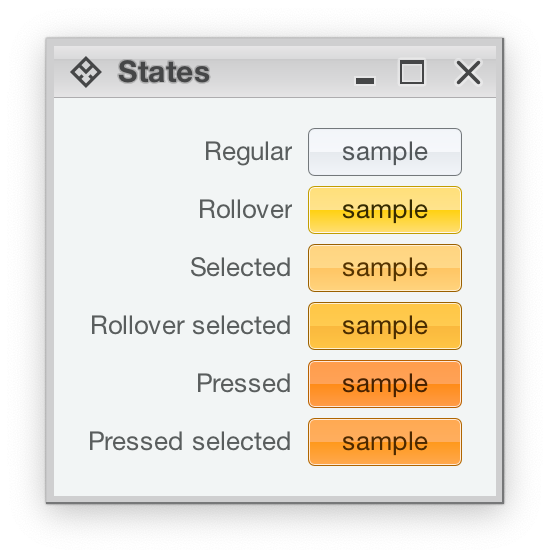
Task: Click blank panel area below Pressed selected
Action: click(x=275, y=480)
